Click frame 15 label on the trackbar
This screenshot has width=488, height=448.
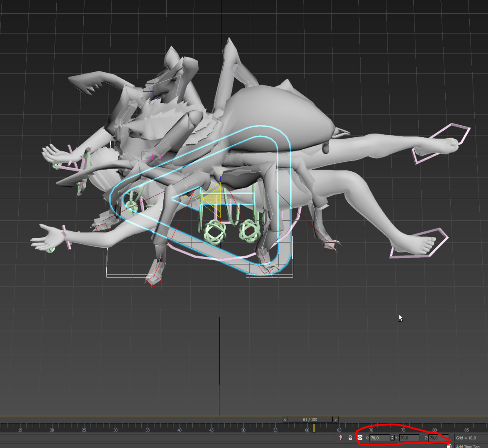pyautogui.click(x=20, y=430)
